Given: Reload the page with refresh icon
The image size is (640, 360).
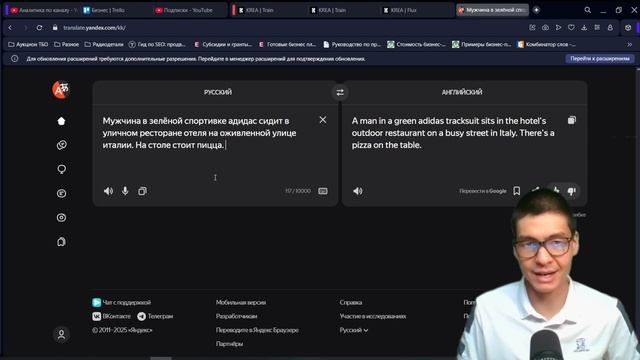Looking at the screenshot, I should pos(39,28).
